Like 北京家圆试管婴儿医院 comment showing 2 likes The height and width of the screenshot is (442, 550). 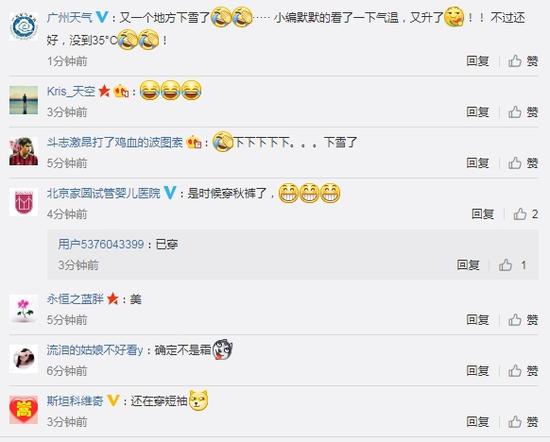[x=525, y=214]
